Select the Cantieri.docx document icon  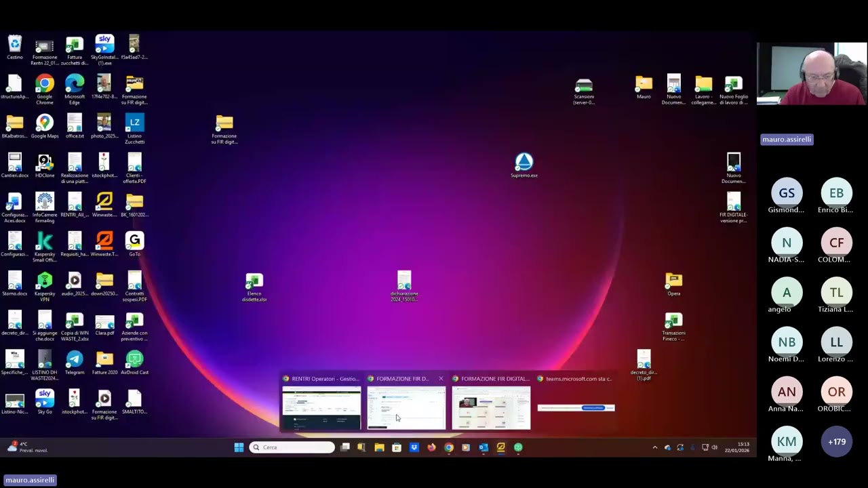coord(15,165)
